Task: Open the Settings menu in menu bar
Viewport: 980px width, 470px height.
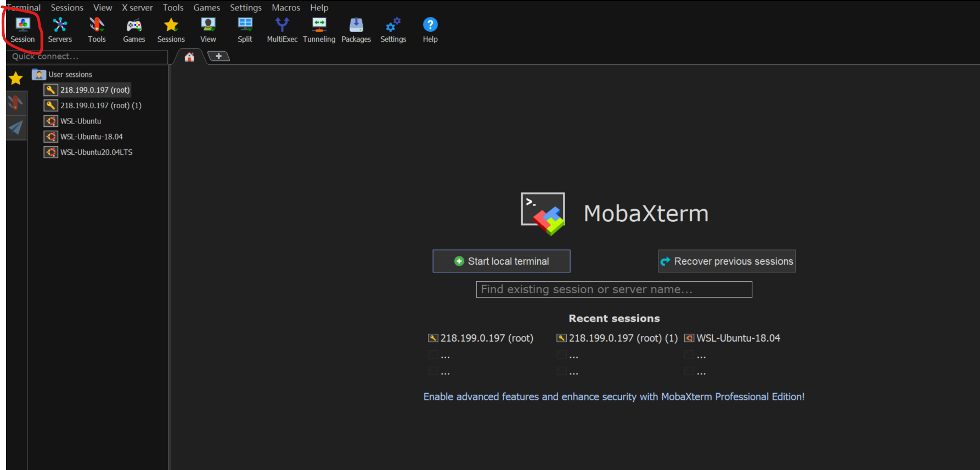Action: click(246, 8)
